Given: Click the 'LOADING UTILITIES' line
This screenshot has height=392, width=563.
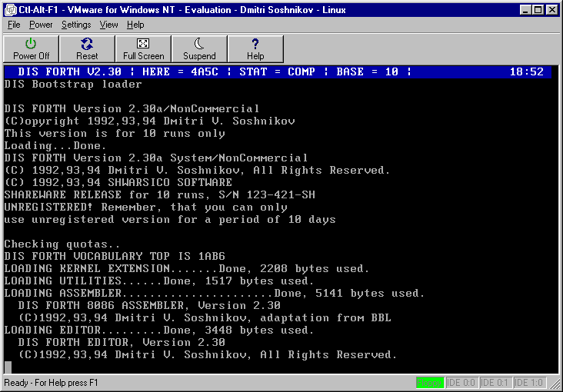Looking at the screenshot, I should (159, 281).
